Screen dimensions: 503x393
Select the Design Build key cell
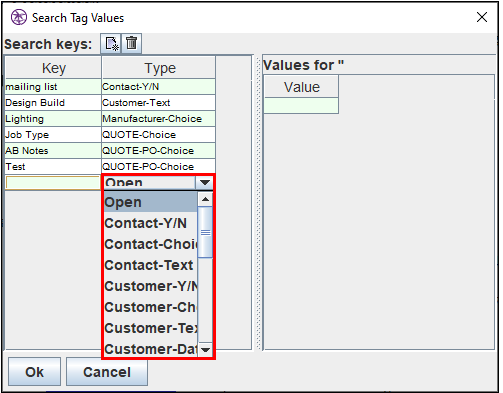click(53, 103)
